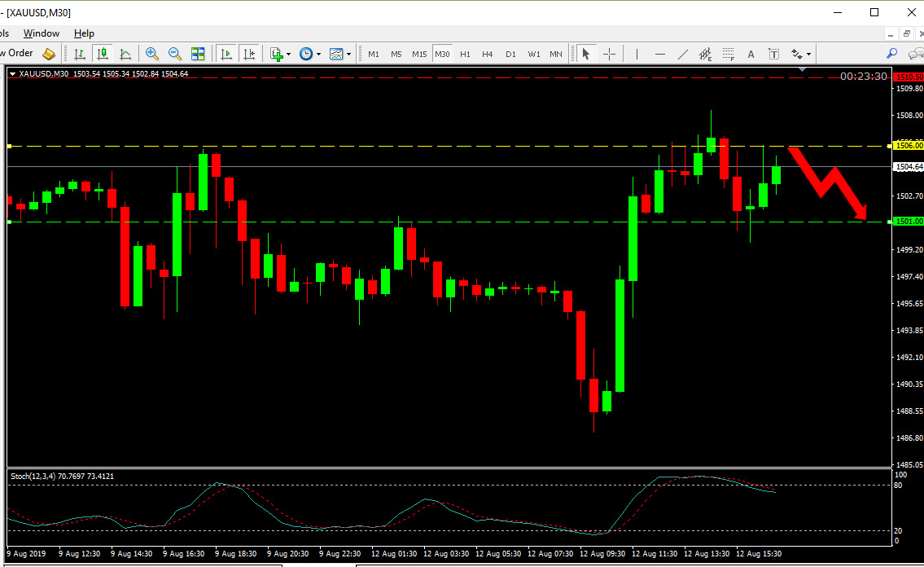The height and width of the screenshot is (567, 924).
Task: Minimize the inner chart window
Action: click(x=891, y=33)
